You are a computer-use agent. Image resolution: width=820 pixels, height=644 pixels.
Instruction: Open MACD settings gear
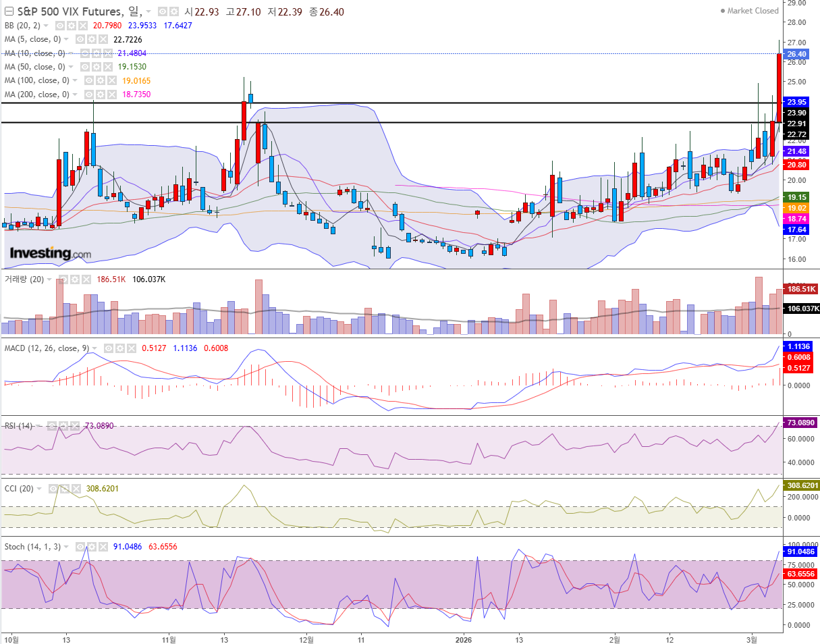pos(120,348)
